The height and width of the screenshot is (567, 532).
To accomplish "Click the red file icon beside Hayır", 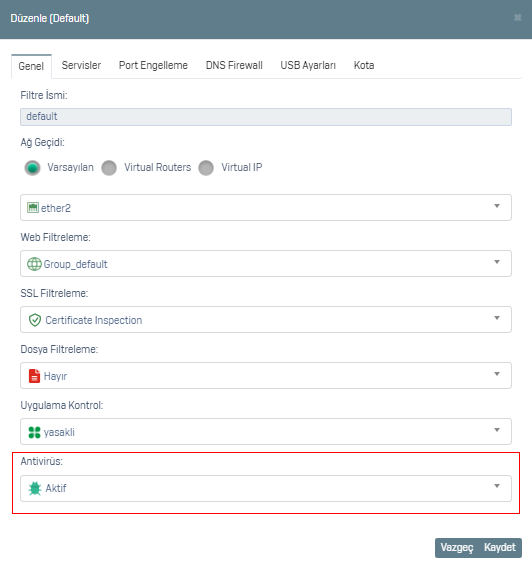I will pyautogui.click(x=34, y=376).
